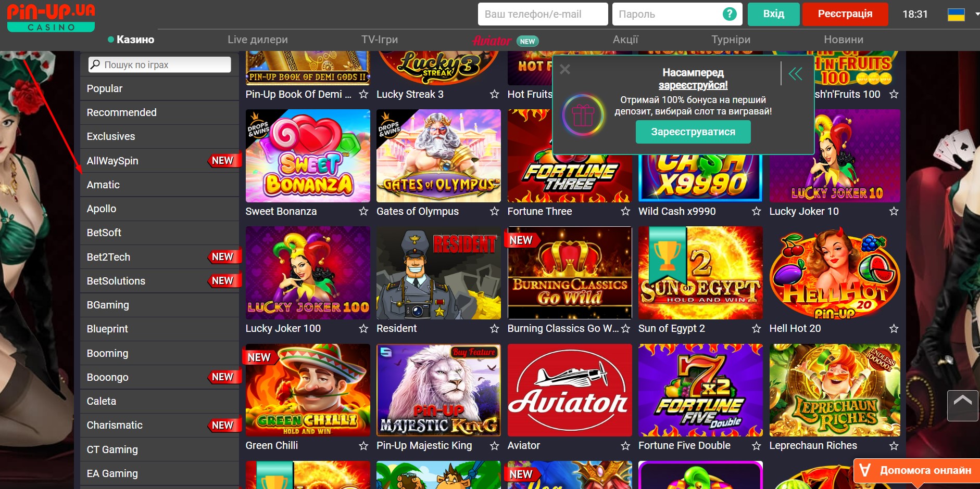Star the Lucky Streak 3 game
Image resolution: width=980 pixels, height=489 pixels.
[494, 94]
